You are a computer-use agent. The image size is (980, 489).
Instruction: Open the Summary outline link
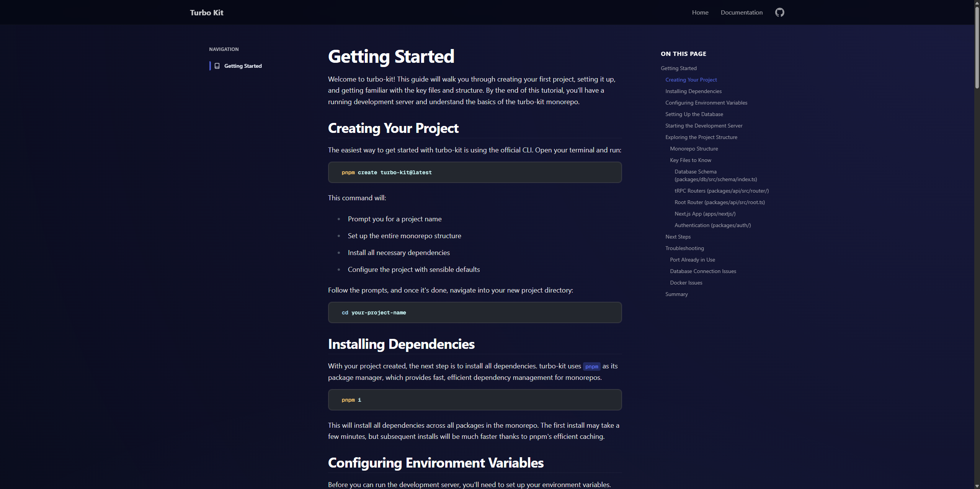click(x=676, y=294)
